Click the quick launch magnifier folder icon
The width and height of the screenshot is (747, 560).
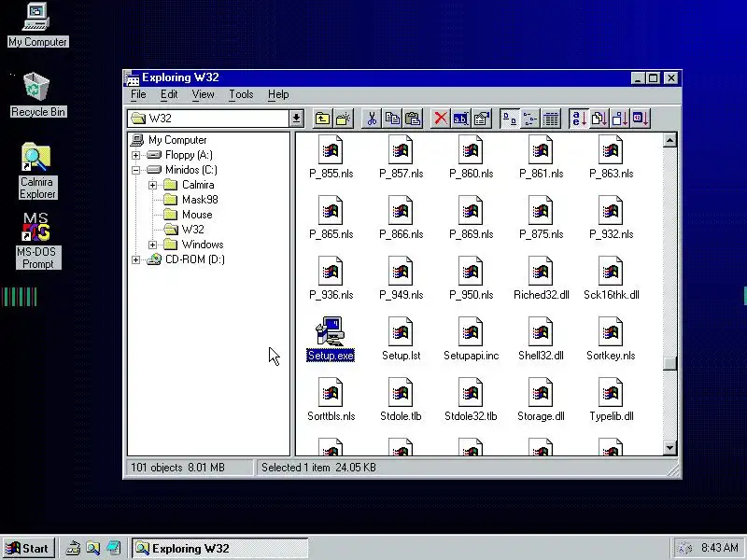[92, 549]
